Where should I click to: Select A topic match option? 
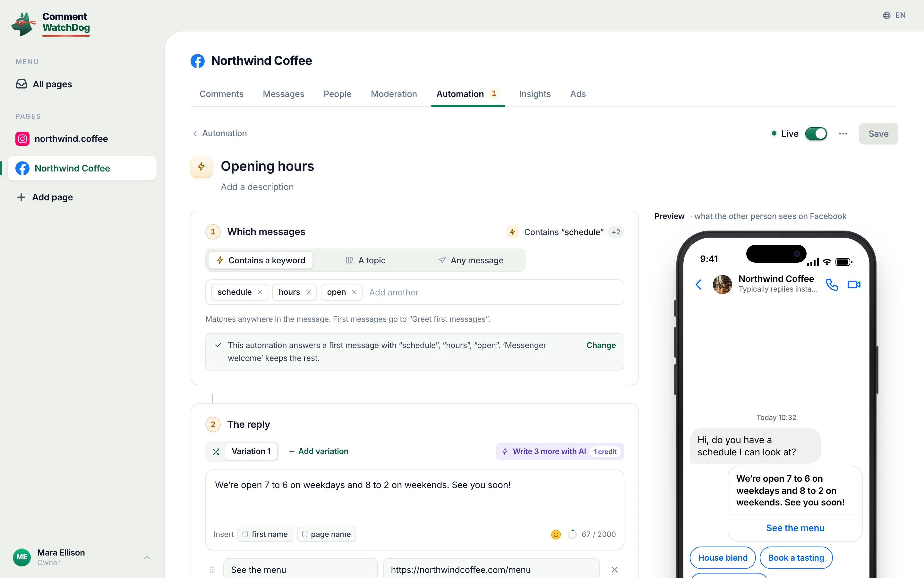tap(365, 260)
